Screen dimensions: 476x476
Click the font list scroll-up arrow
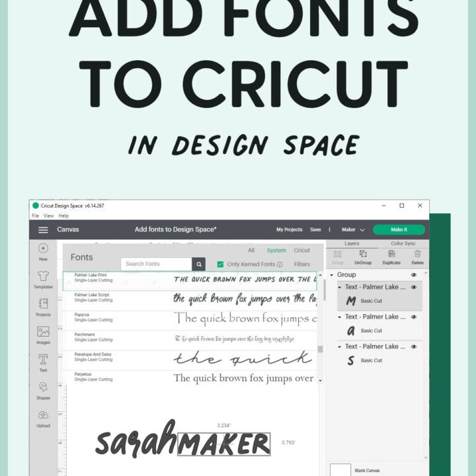pyautogui.click(x=320, y=275)
